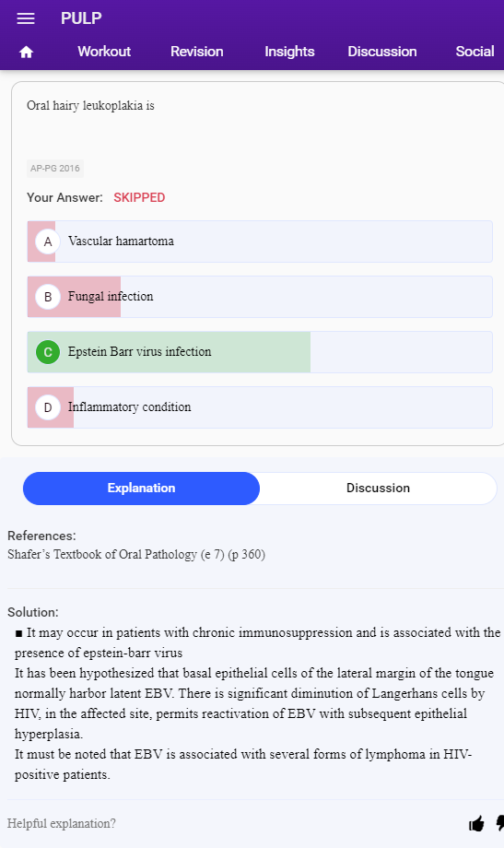Click the thumbs up icon
This screenshot has width=504, height=848.
[x=476, y=824]
